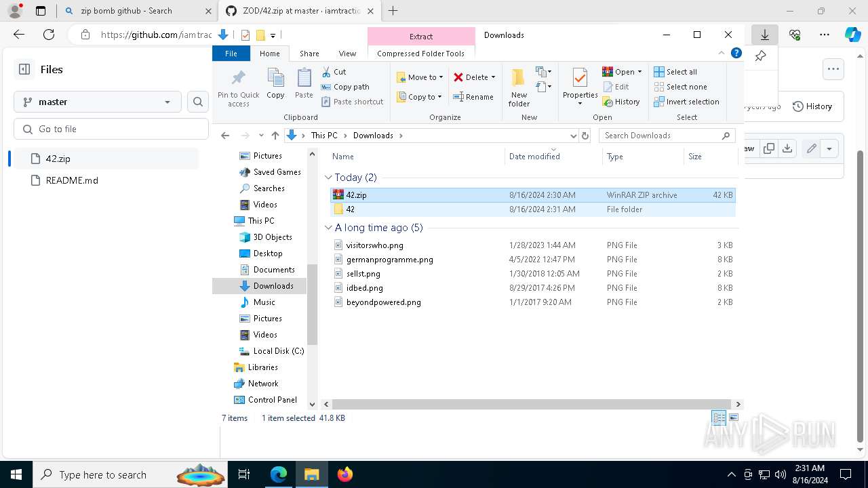Click the Paste ribbon button
Screen dimensions: 868x488
pyautogui.click(x=304, y=84)
